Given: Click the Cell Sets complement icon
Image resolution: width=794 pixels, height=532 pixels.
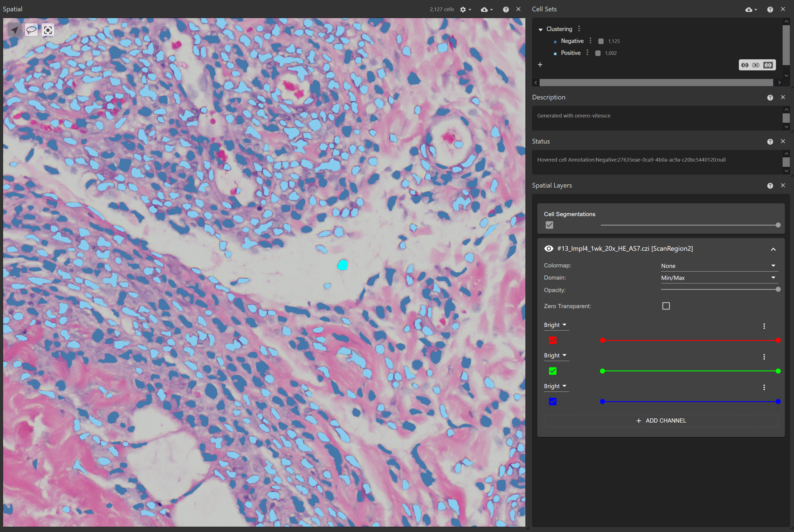Looking at the screenshot, I should coord(768,65).
